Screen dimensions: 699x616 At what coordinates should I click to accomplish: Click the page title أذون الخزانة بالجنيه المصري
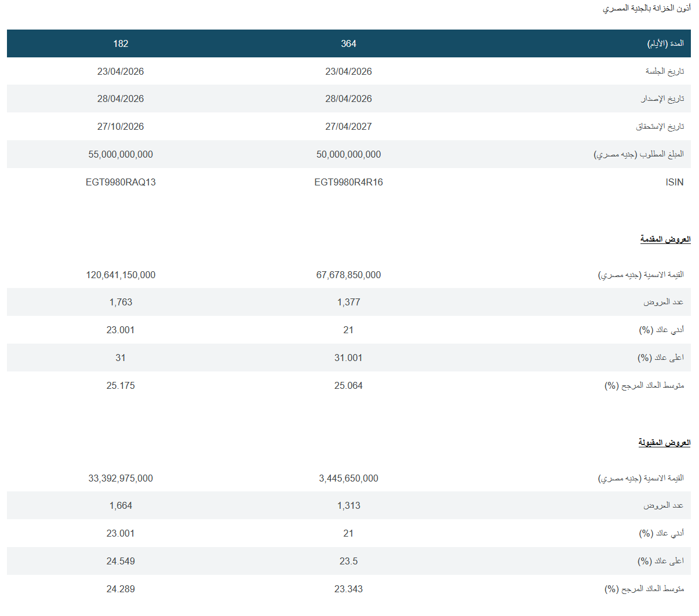[x=646, y=8]
